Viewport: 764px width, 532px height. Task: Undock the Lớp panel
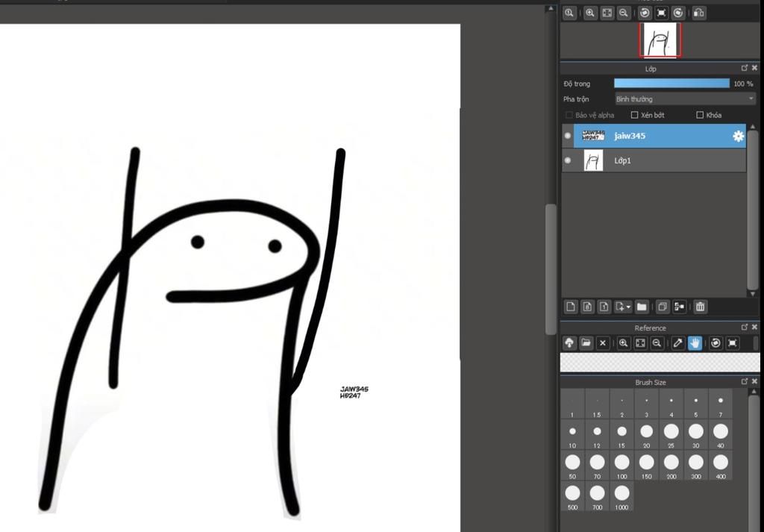pos(745,68)
